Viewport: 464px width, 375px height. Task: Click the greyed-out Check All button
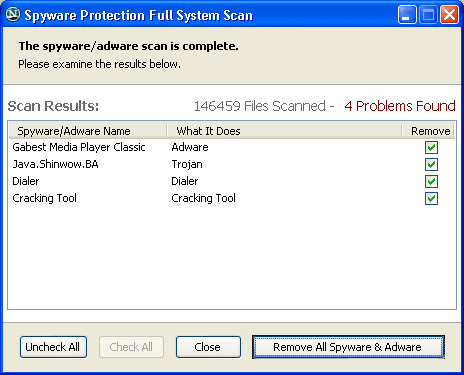pyautogui.click(x=131, y=347)
